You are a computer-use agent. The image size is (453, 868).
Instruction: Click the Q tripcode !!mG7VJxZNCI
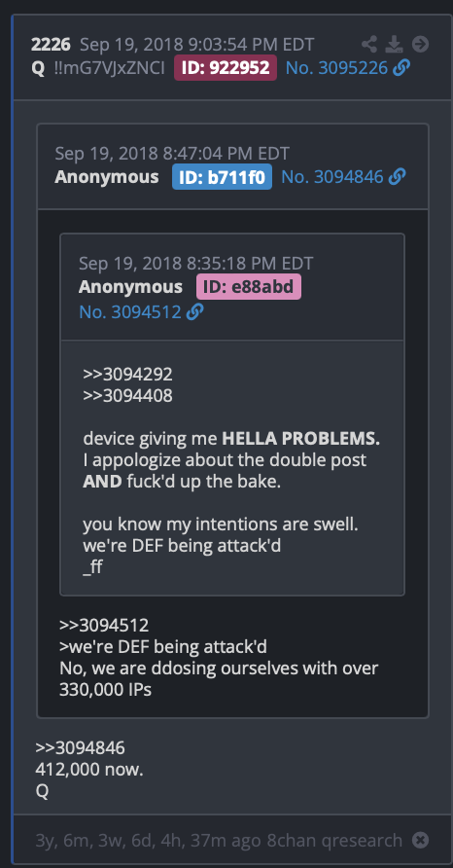coord(110,68)
